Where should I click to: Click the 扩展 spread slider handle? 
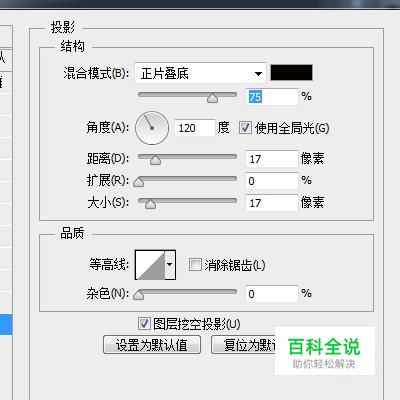(138, 182)
